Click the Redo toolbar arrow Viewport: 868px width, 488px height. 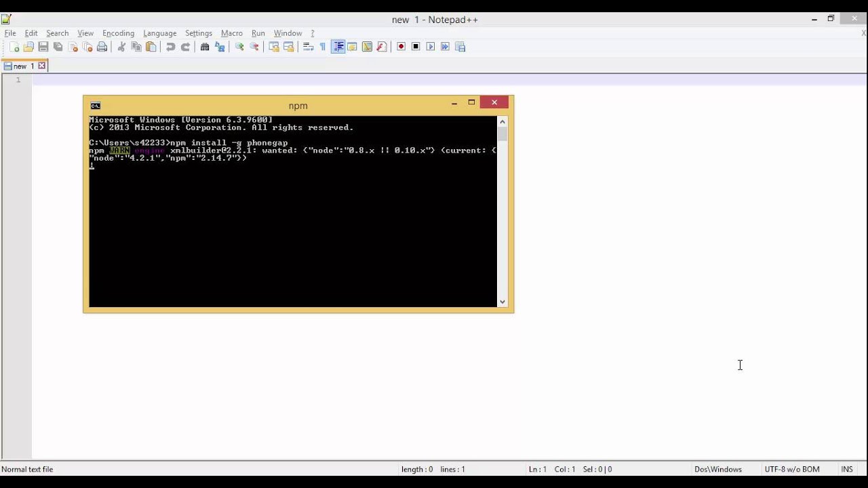click(185, 47)
